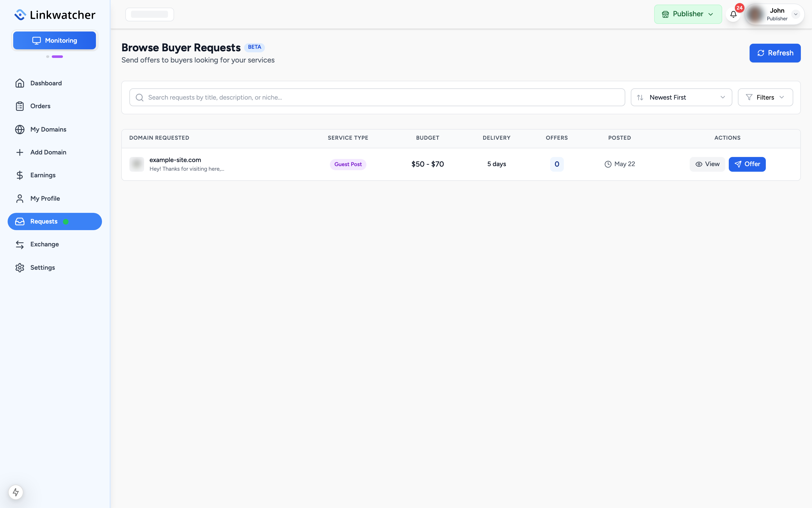
Task: Click the Linkwatcher logo icon
Action: point(20,15)
